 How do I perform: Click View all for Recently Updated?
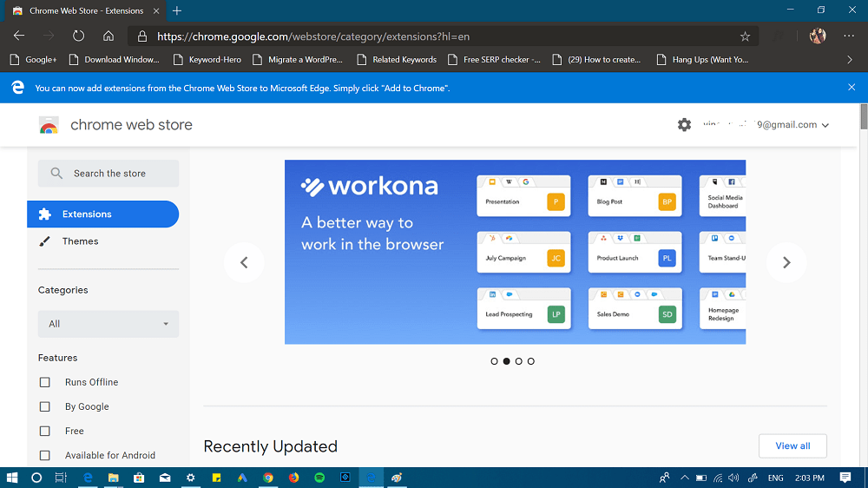pos(792,446)
